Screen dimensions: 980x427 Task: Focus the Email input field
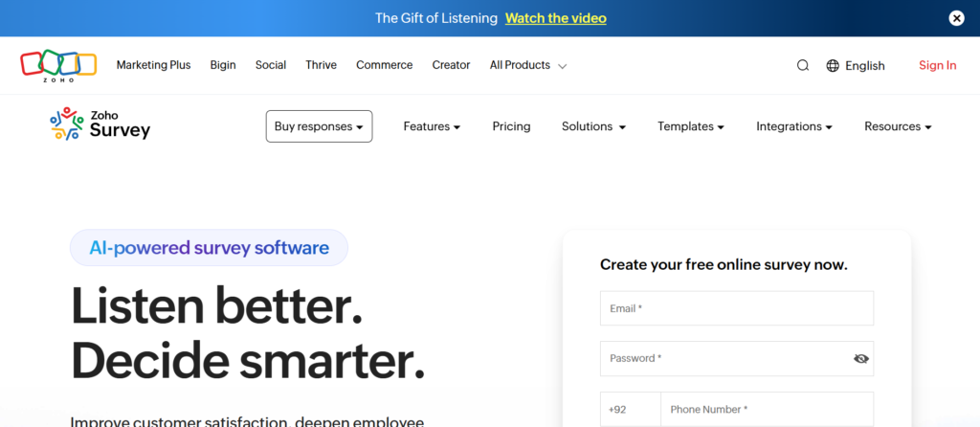pyautogui.click(x=736, y=308)
